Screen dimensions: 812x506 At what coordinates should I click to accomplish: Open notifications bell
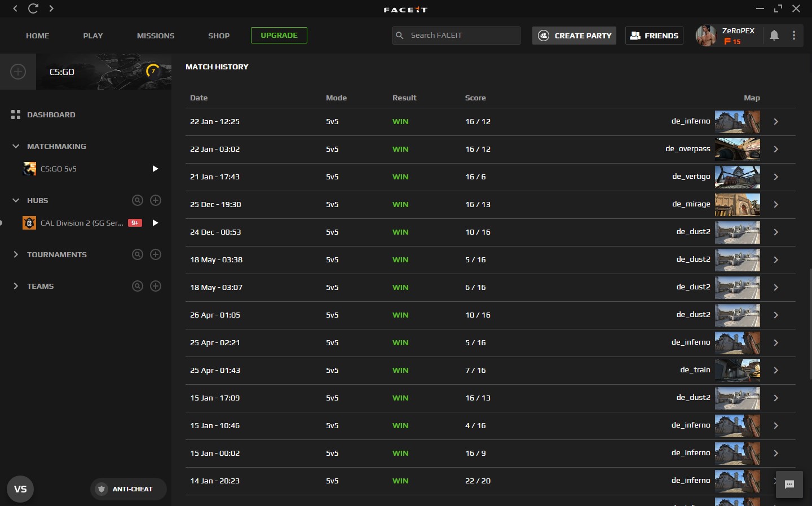pos(774,36)
